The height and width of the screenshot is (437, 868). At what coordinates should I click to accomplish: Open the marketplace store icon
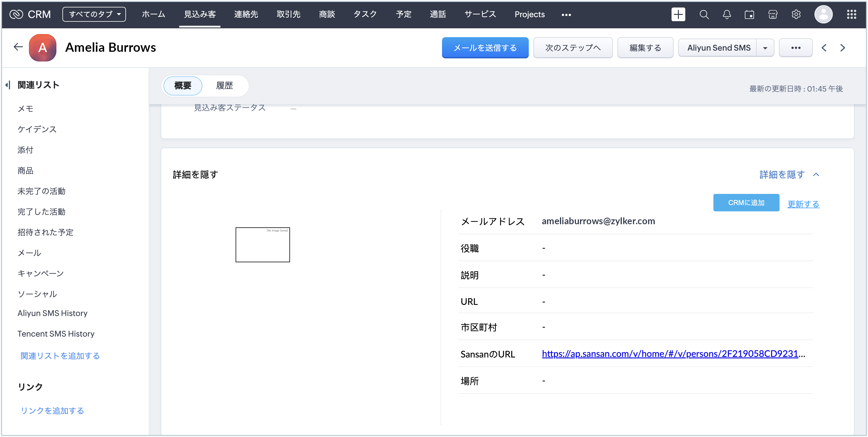coord(773,15)
